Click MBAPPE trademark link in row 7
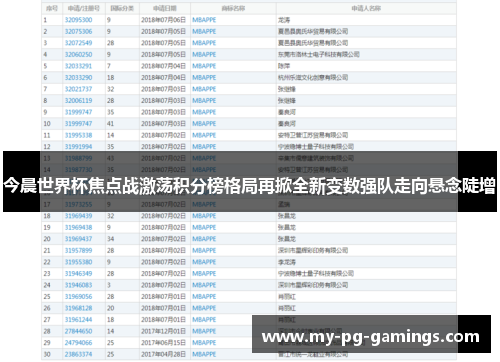Screen dimensions: 500x362 tap(204, 89)
